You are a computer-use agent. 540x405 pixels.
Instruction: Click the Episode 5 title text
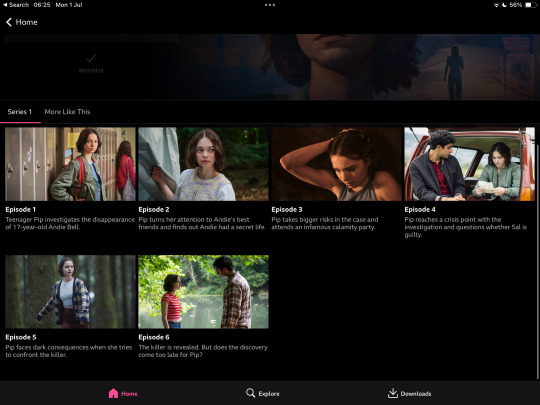[x=21, y=337]
